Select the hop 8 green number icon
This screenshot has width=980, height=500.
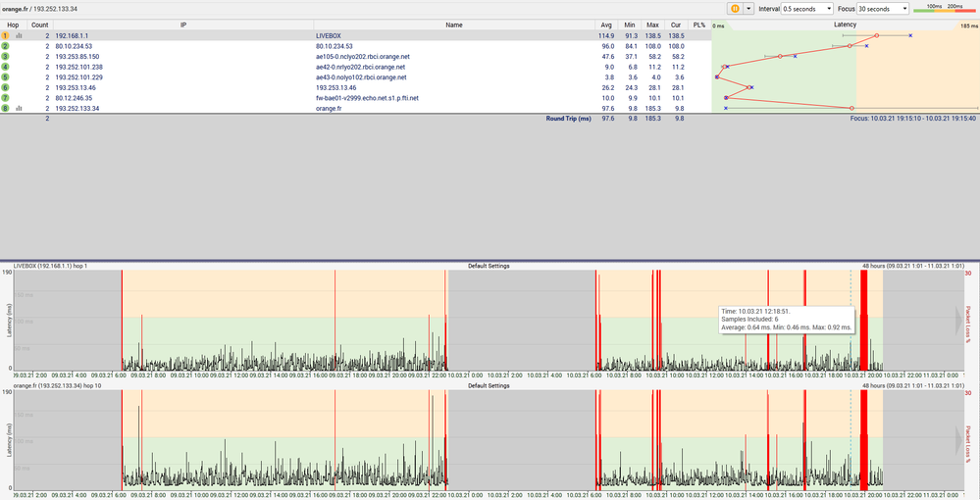5,108
